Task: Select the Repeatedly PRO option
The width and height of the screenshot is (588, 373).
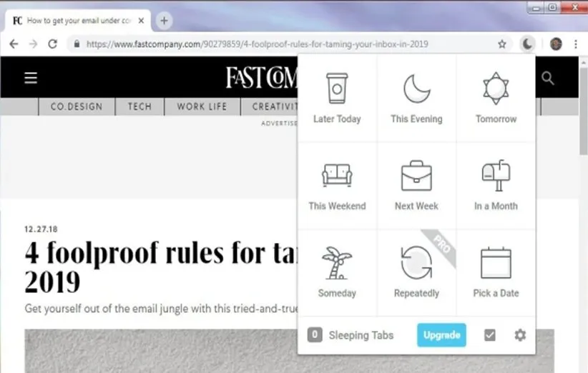Action: pos(416,272)
